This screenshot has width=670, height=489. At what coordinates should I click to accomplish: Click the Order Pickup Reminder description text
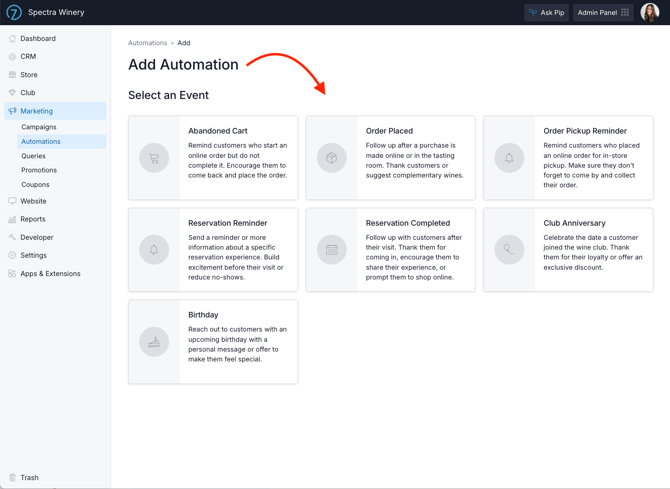point(592,165)
